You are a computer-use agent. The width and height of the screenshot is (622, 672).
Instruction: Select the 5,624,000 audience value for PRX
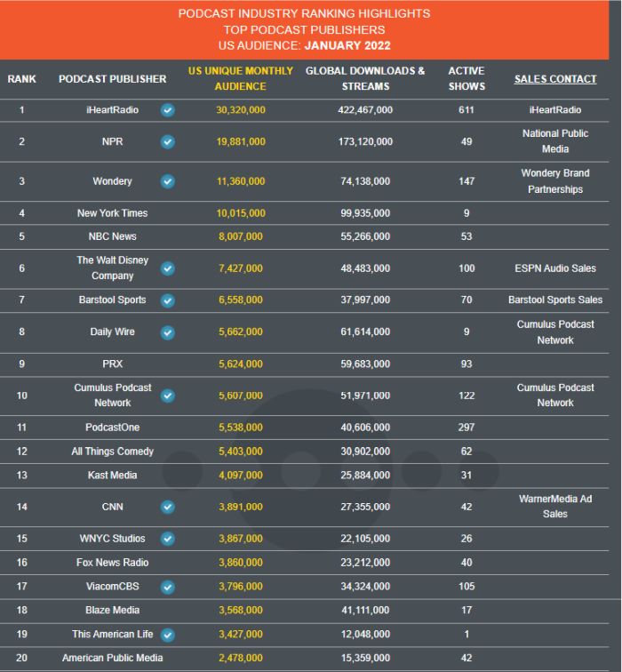click(240, 364)
